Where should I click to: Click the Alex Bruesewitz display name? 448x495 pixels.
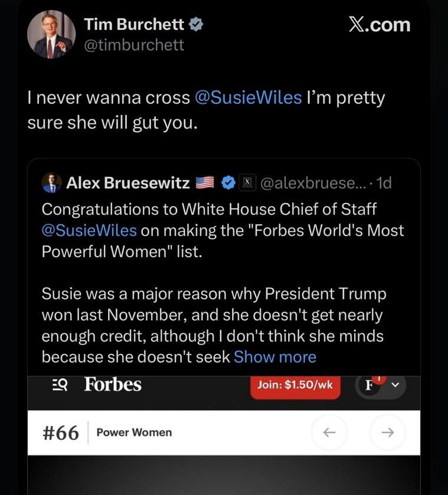point(127,183)
